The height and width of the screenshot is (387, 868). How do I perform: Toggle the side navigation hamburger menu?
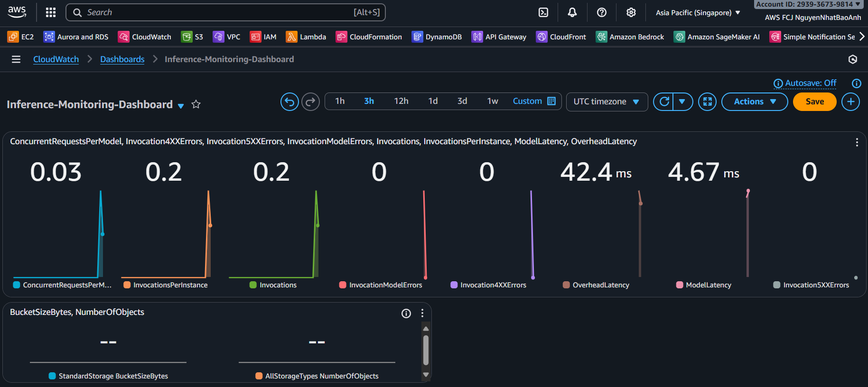[x=16, y=59]
